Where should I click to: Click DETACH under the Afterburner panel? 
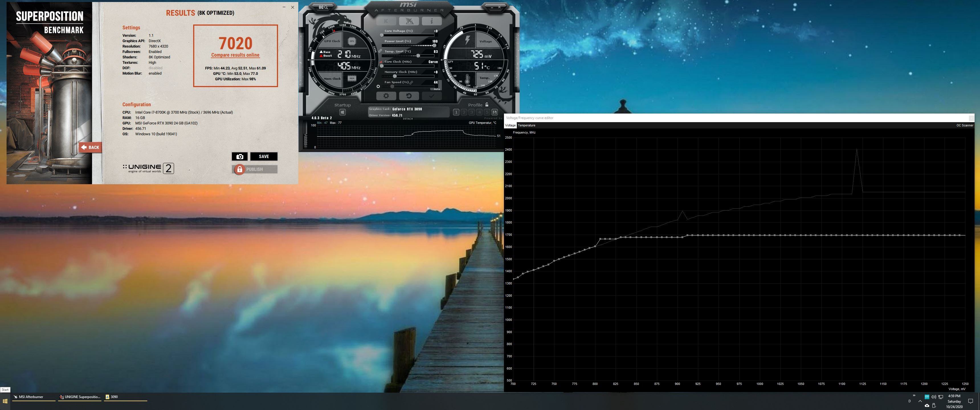(x=408, y=119)
